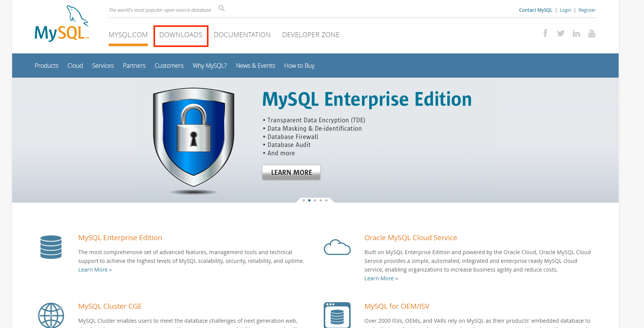Screen dimensions: 644x328
Task: Open MySQL's Twitter page icon
Action: [x=561, y=33]
